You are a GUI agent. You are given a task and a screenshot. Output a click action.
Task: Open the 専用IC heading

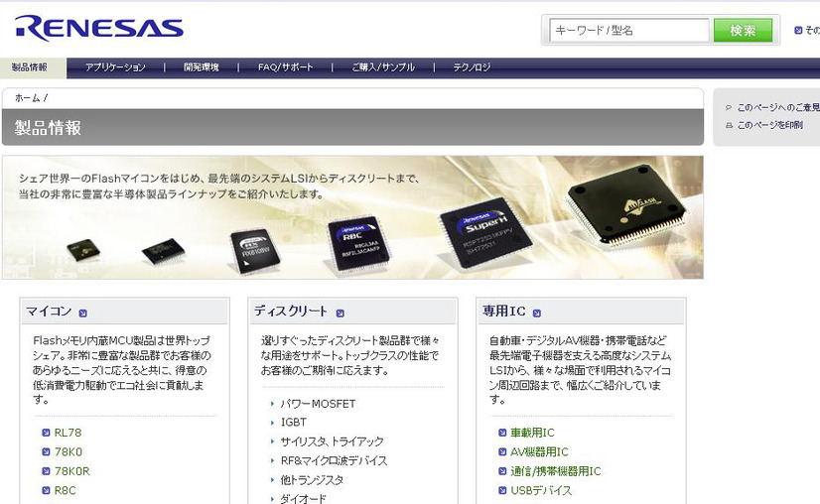click(x=504, y=312)
